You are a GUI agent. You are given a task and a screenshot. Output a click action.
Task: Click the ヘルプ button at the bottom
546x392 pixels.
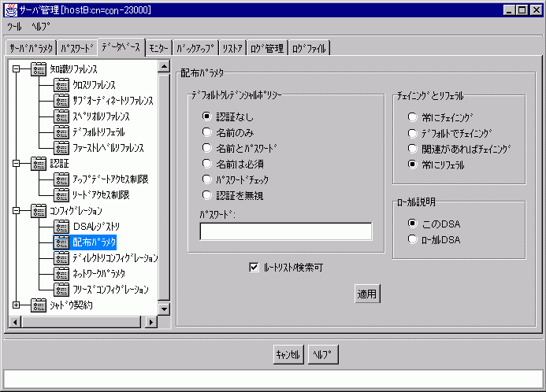tap(322, 354)
